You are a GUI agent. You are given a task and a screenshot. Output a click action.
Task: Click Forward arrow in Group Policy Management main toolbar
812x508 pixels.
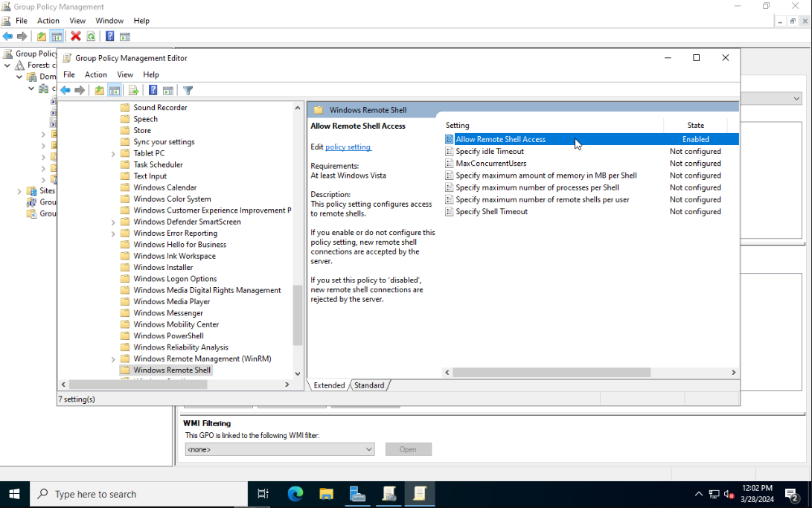point(22,36)
